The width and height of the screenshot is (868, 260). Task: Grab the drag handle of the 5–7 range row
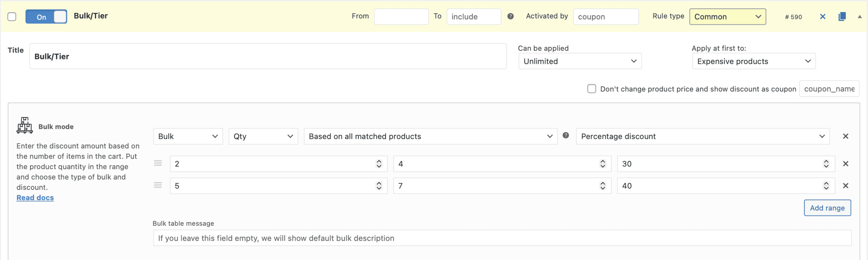(x=158, y=185)
